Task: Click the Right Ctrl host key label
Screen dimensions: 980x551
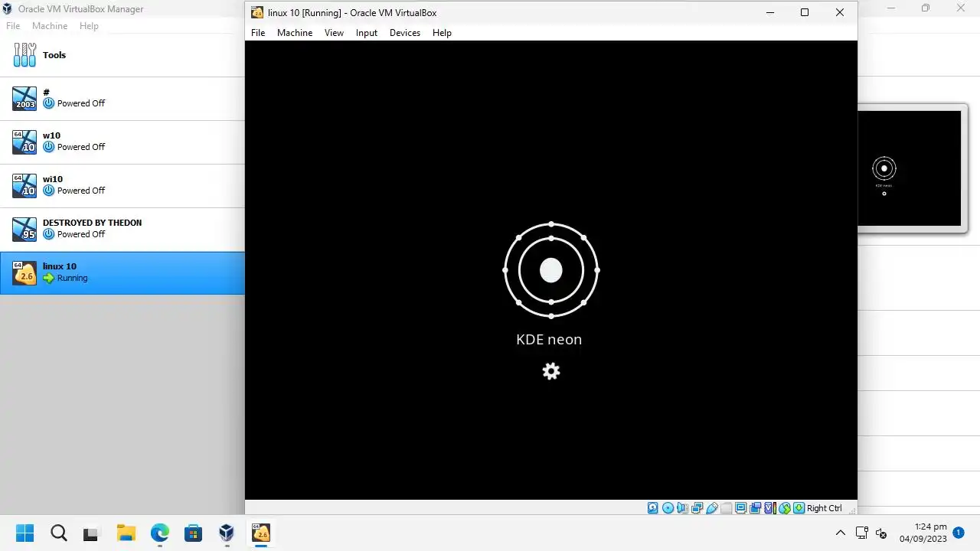Action: coord(825,508)
